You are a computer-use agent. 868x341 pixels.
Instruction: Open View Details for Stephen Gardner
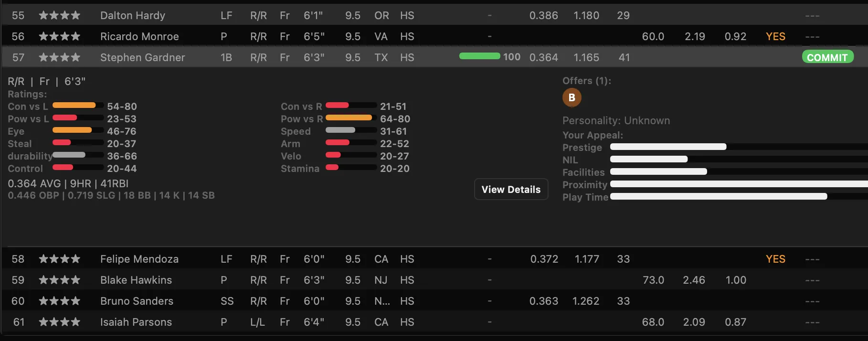coord(511,190)
